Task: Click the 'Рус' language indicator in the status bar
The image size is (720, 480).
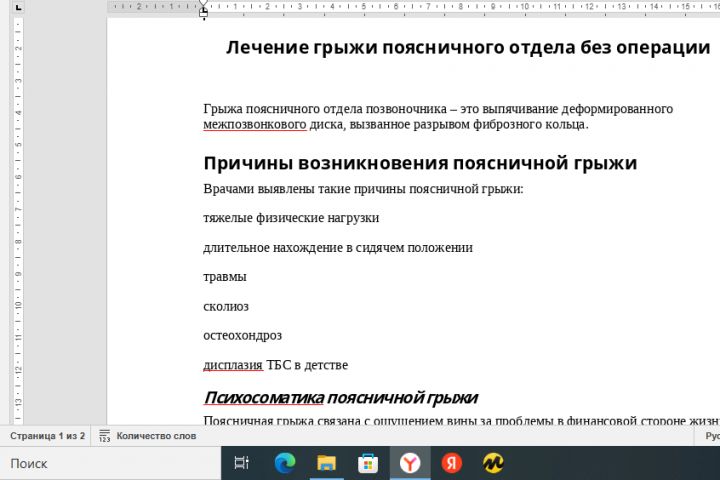Action: click(x=712, y=436)
